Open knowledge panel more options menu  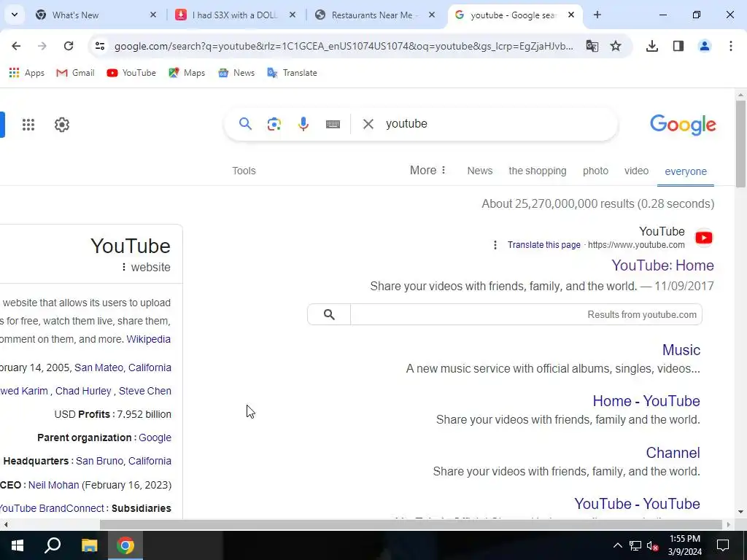(x=124, y=267)
